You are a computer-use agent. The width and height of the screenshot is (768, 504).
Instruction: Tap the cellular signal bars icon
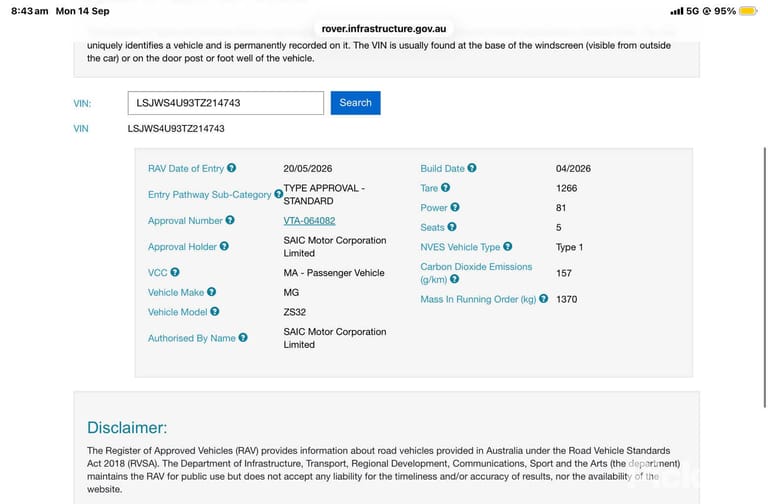tap(676, 11)
